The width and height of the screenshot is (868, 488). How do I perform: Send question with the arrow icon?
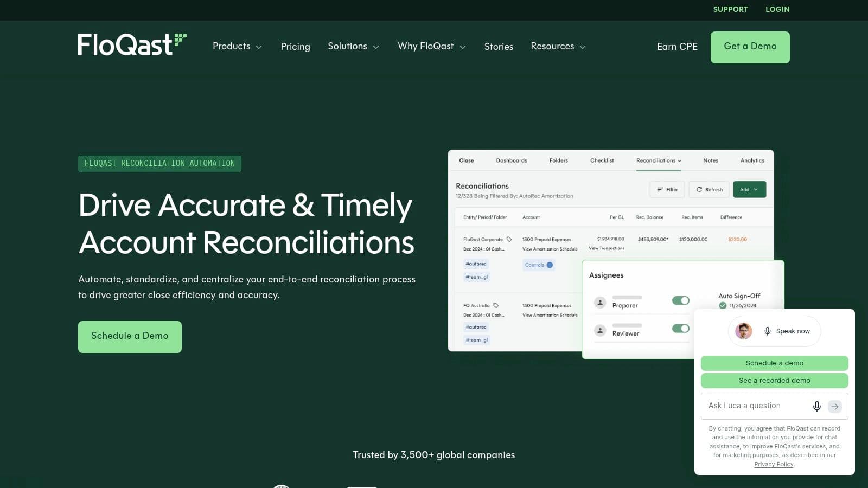tap(835, 406)
